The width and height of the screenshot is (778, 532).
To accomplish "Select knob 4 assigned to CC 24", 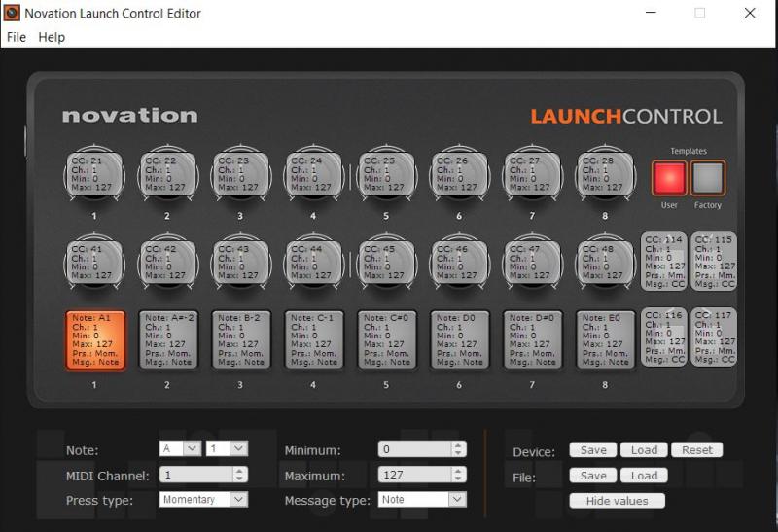I will coord(313,174).
